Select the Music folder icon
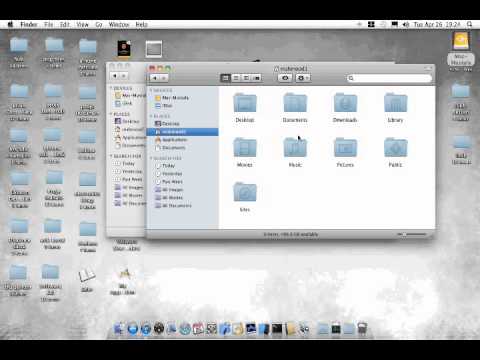The height and width of the screenshot is (360, 480). click(x=295, y=148)
